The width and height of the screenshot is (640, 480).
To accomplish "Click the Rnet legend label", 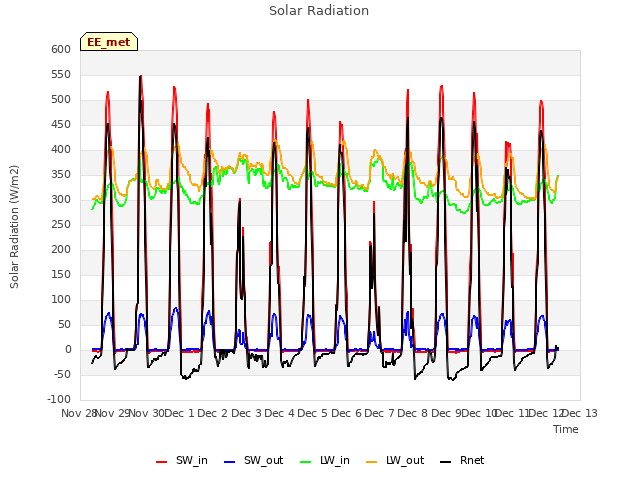I will [x=472, y=460].
